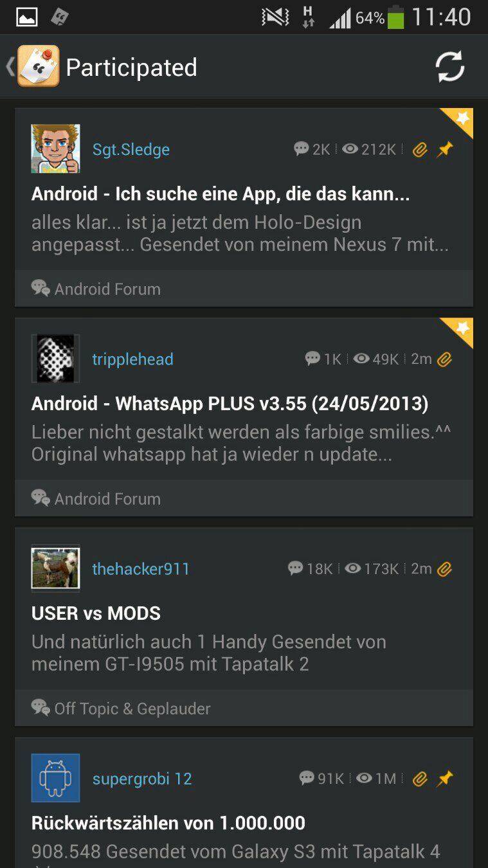
Task: Open the supergrobi 12 username link
Action: tap(142, 779)
